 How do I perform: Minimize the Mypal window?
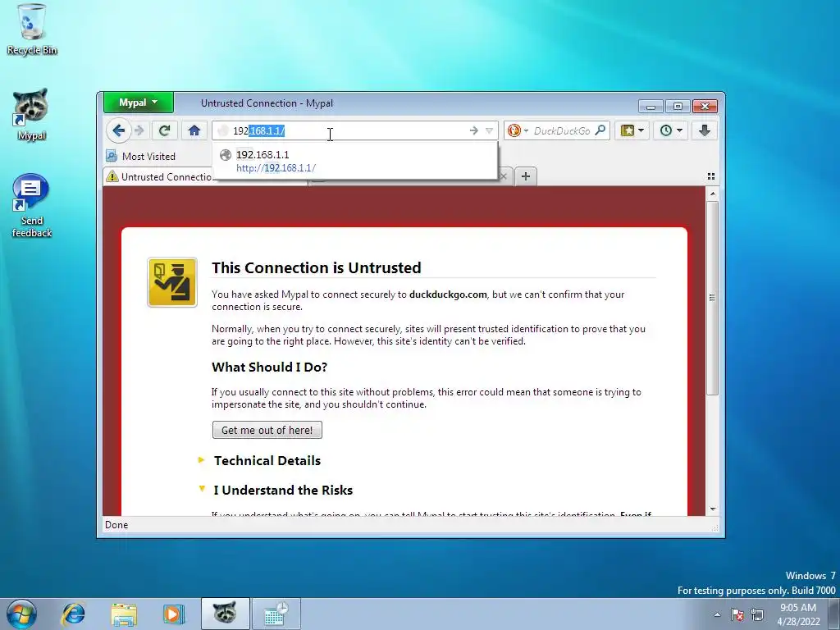pos(651,106)
